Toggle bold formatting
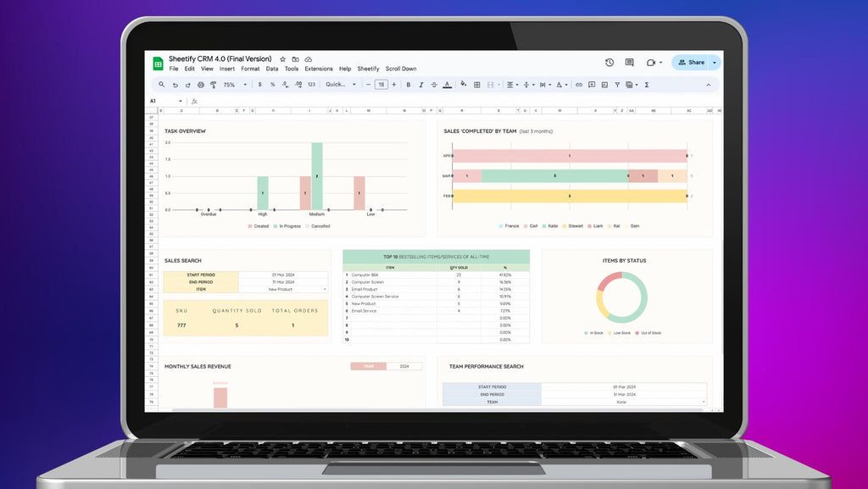The height and width of the screenshot is (489, 868). tap(409, 85)
